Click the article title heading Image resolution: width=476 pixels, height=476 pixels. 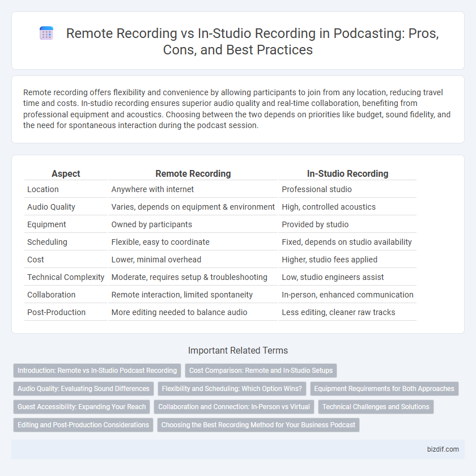(x=252, y=41)
